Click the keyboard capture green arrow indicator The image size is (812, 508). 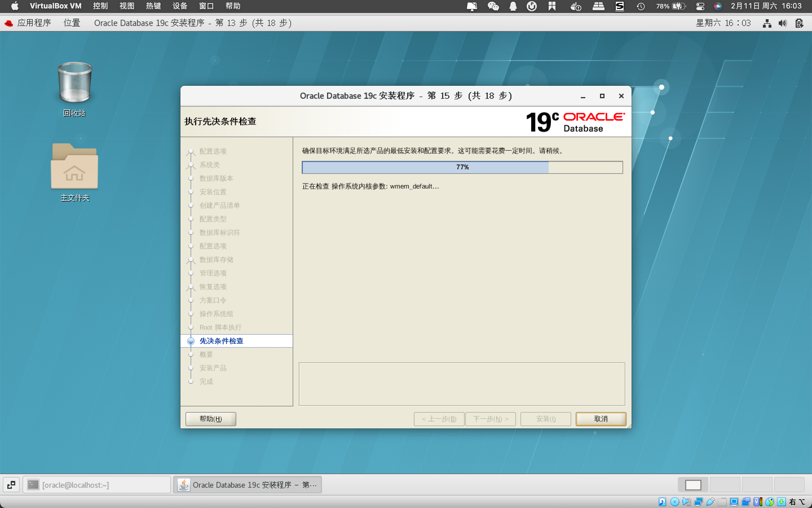(781, 502)
